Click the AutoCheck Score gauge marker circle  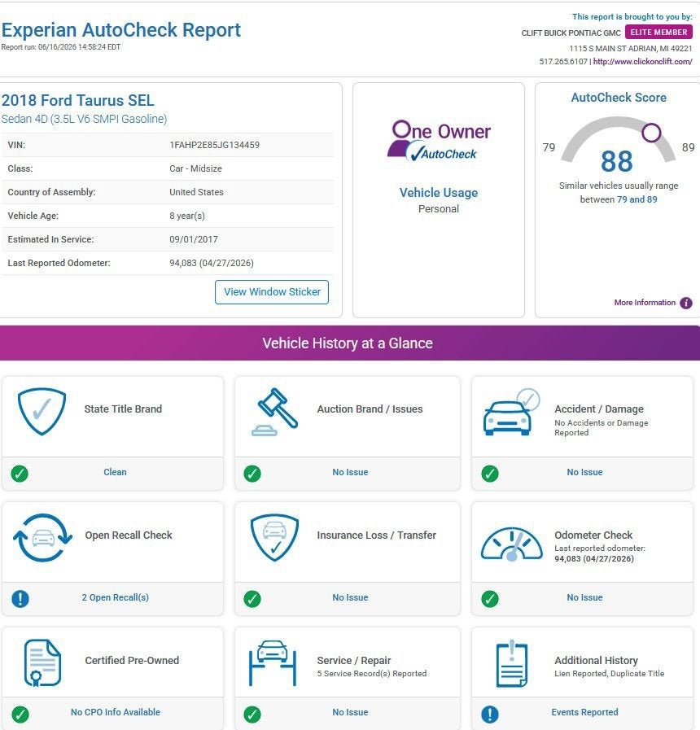(651, 133)
